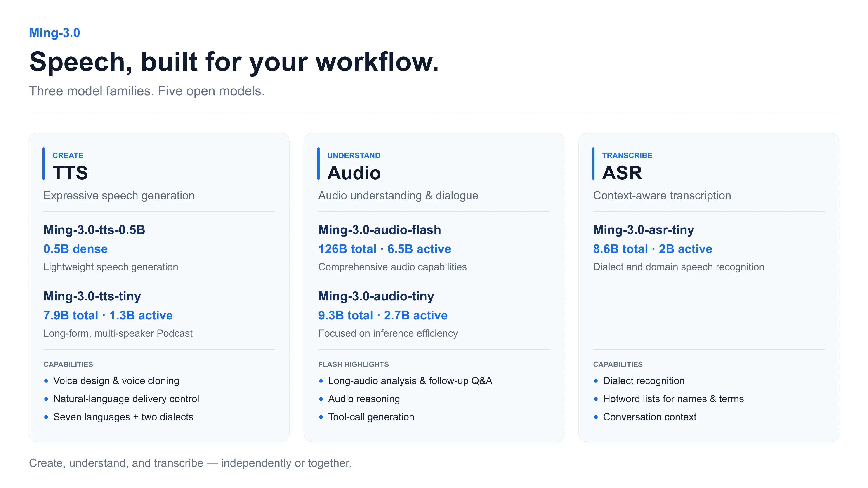This screenshot has width=868, height=488.
Task: Click the Ming-3.0 brand label
Action: [54, 33]
